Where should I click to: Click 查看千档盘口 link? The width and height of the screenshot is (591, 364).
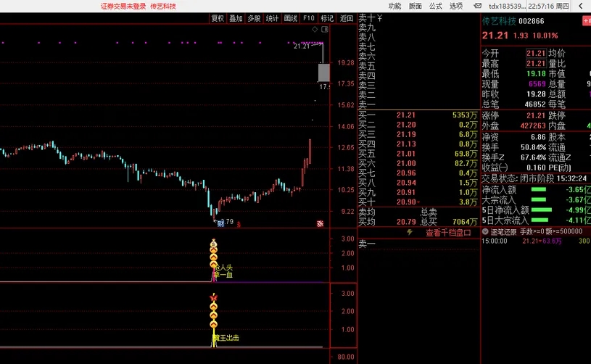pyautogui.click(x=448, y=233)
